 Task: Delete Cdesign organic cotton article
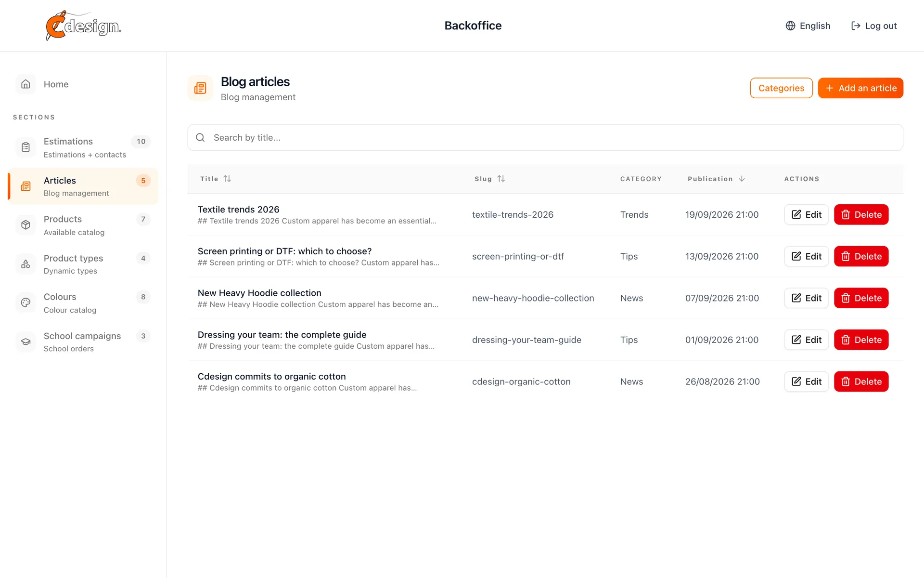pos(861,381)
